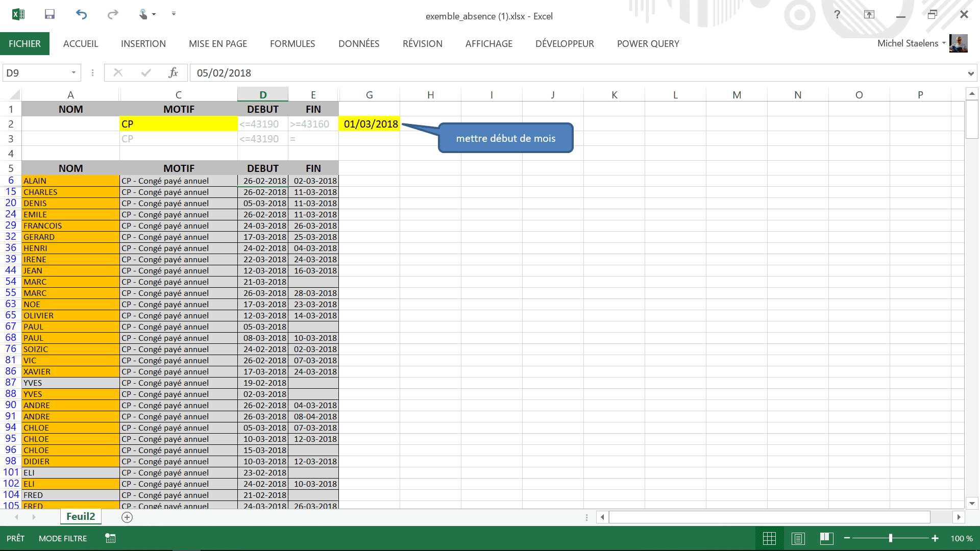Select the yellow cell containing 01/03/2018
The image size is (980, 551).
point(370,124)
